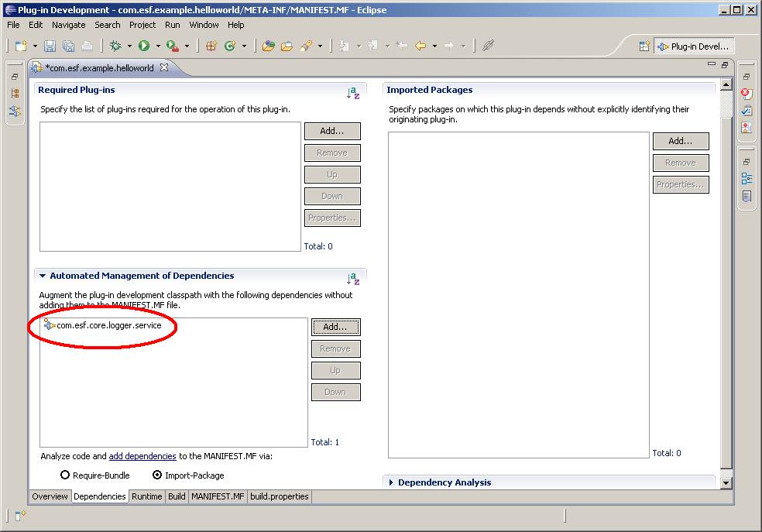Image resolution: width=762 pixels, height=532 pixels.
Task: Sort Required Plug-ins alphabetically
Action: [353, 93]
